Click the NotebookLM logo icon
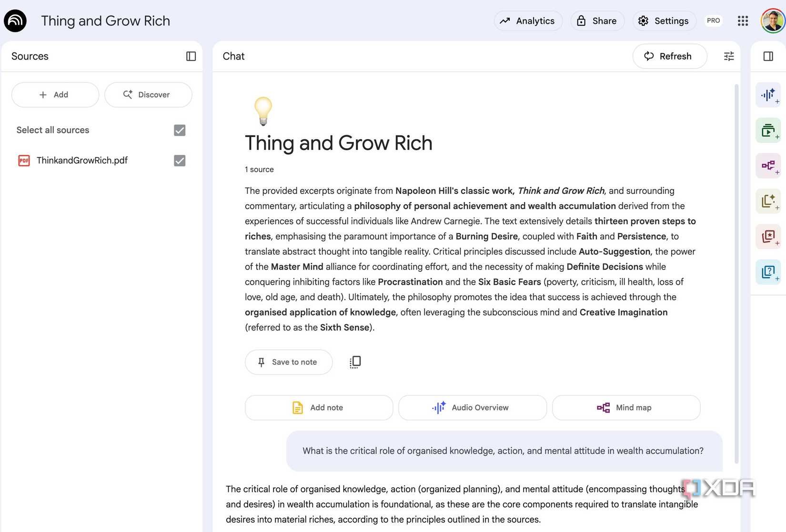 (15, 21)
